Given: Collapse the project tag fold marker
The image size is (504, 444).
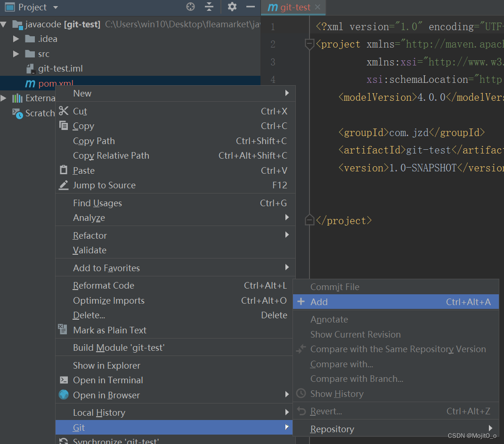Looking at the screenshot, I should [309, 44].
